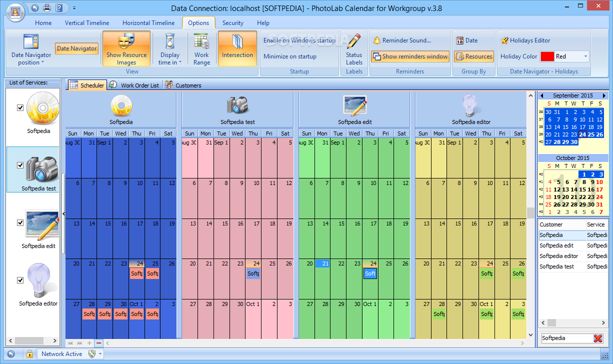The image size is (613, 364).
Task: Select Softpedia editor customer row
Action: (573, 256)
